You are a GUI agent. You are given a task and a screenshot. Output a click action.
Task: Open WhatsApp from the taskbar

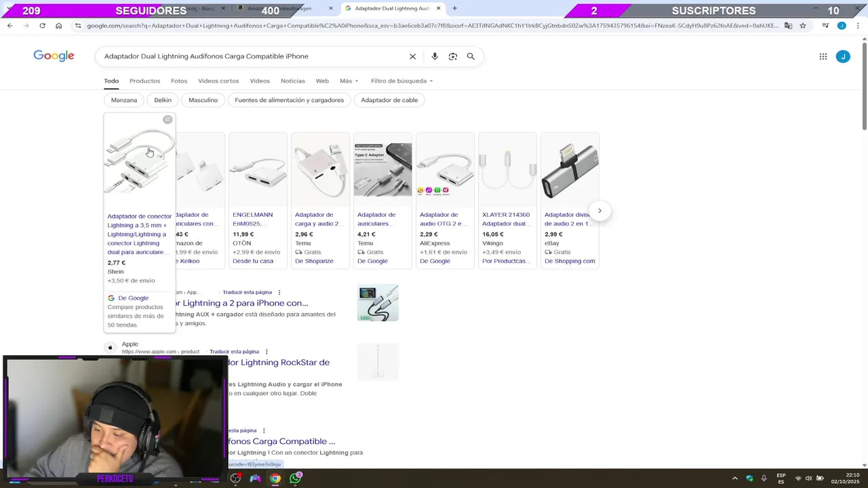click(x=295, y=479)
